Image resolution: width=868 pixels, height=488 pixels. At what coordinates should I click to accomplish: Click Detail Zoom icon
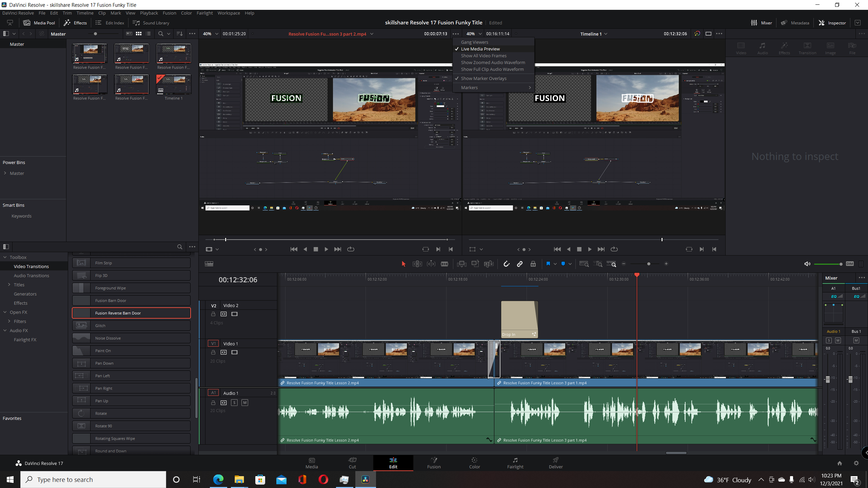[599, 264]
